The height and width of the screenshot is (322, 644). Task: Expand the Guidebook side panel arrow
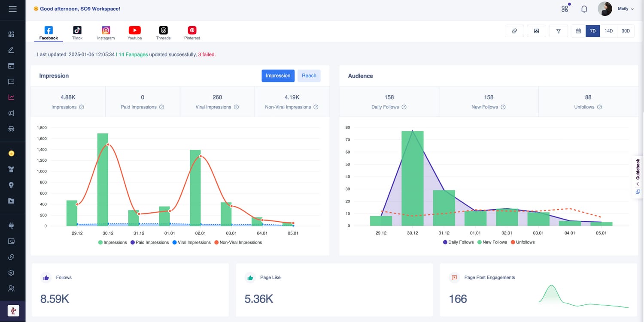pos(638,184)
